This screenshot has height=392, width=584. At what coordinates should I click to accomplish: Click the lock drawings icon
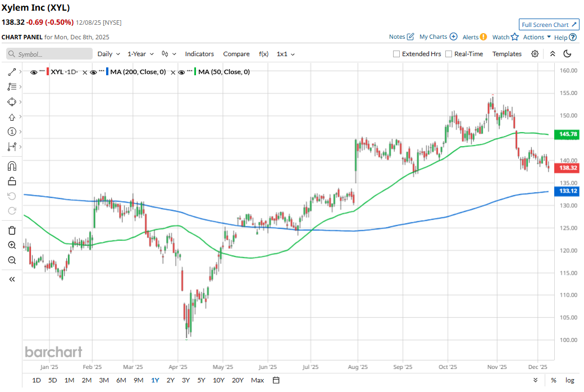tap(12, 181)
